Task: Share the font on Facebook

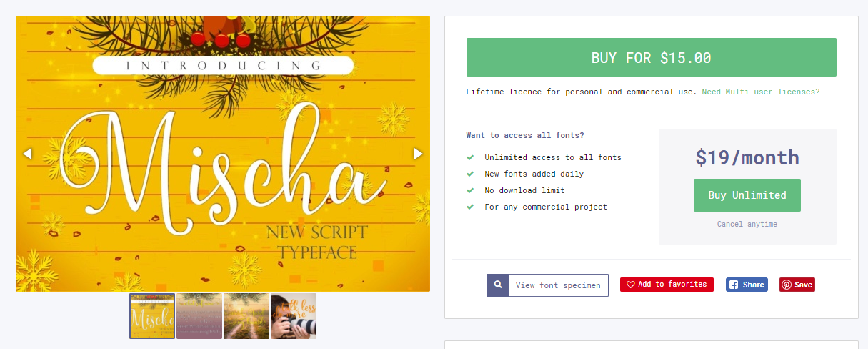Action: 747,285
